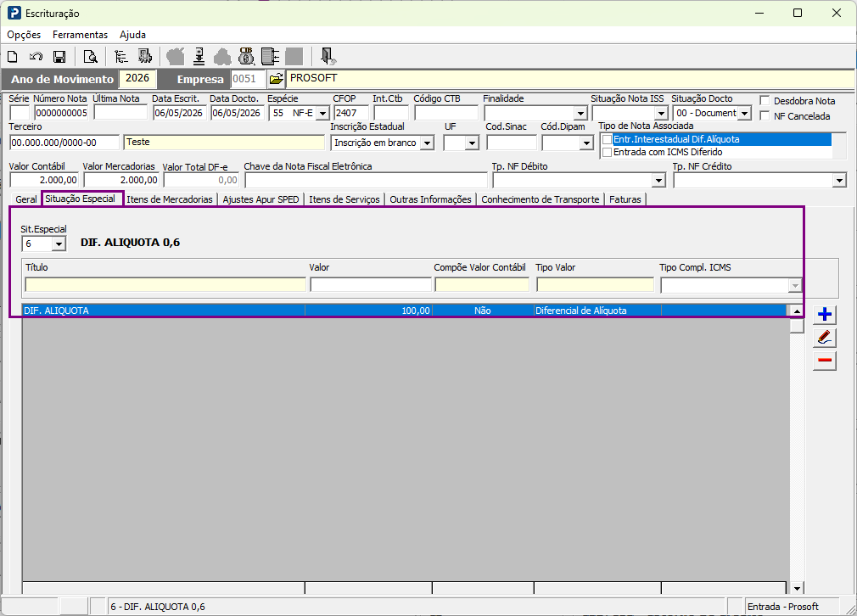Click the Valor Contábil field
This screenshot has width=857, height=616.
(x=44, y=180)
